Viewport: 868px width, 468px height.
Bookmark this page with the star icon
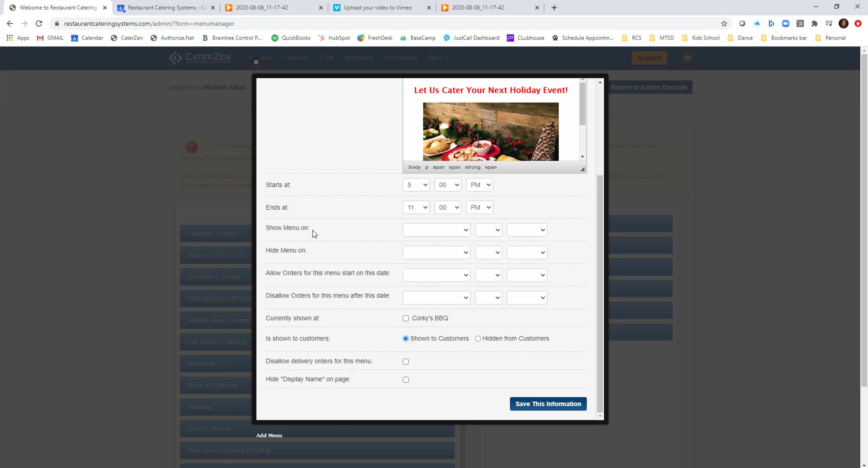point(724,23)
